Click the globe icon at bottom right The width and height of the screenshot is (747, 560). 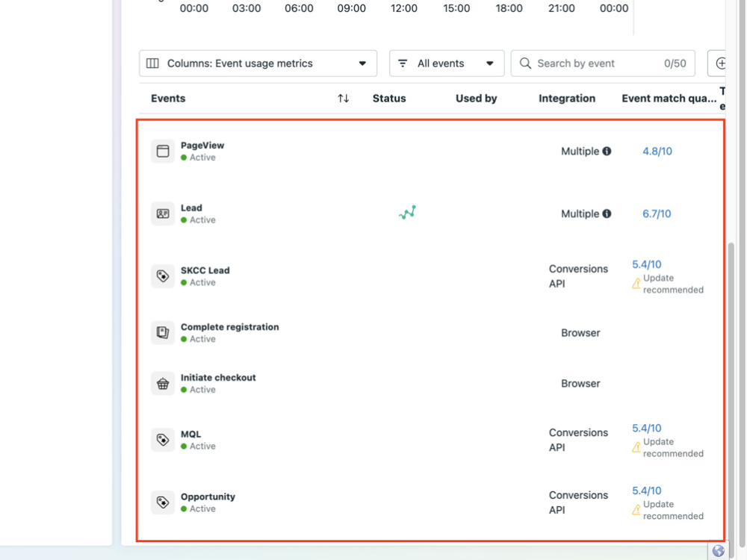coord(718,551)
